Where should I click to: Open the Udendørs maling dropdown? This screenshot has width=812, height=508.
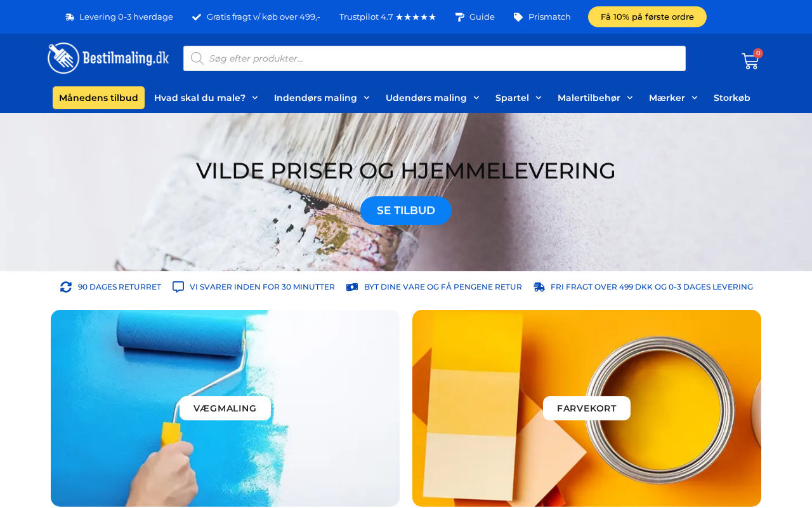pyautogui.click(x=433, y=98)
